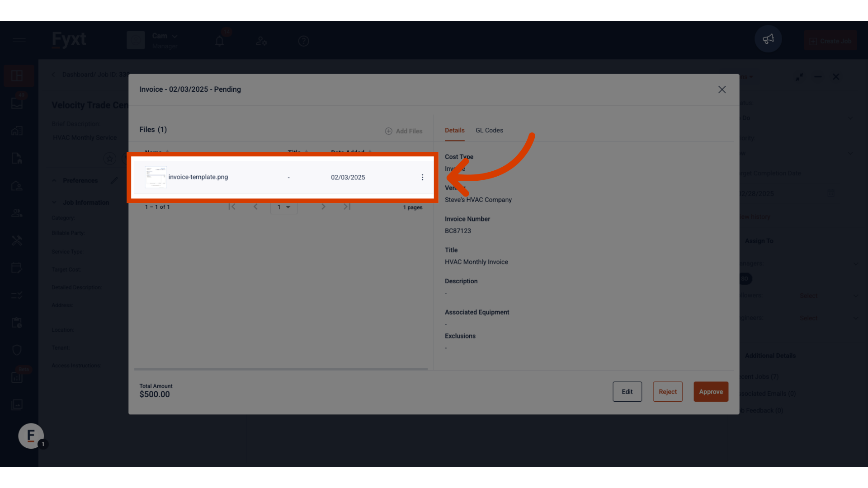Go to first page of files

pyautogui.click(x=232, y=206)
